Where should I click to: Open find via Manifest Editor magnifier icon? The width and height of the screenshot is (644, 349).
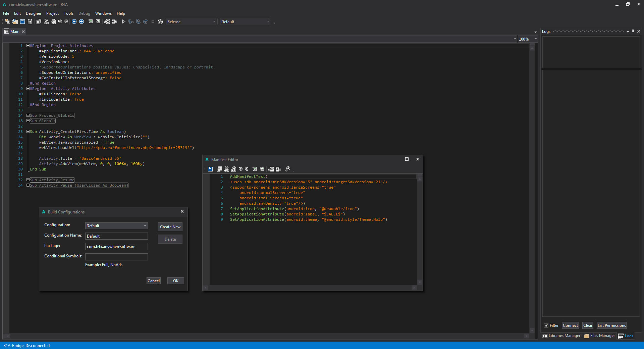[287, 169]
